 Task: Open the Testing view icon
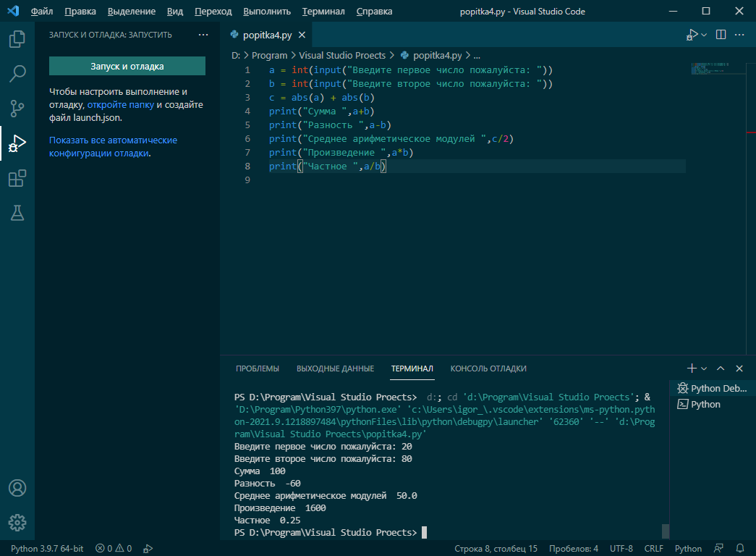pyautogui.click(x=17, y=213)
